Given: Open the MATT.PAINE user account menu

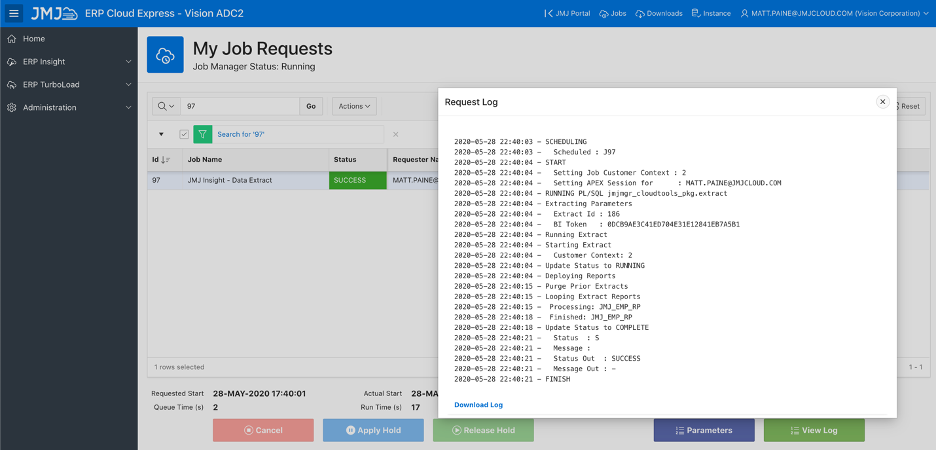Looking at the screenshot, I should click(x=835, y=13).
